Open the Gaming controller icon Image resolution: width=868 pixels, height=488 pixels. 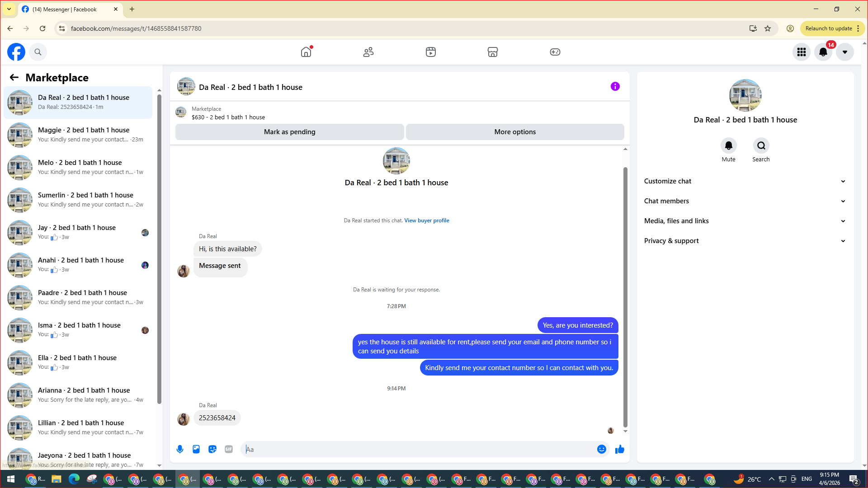555,52
